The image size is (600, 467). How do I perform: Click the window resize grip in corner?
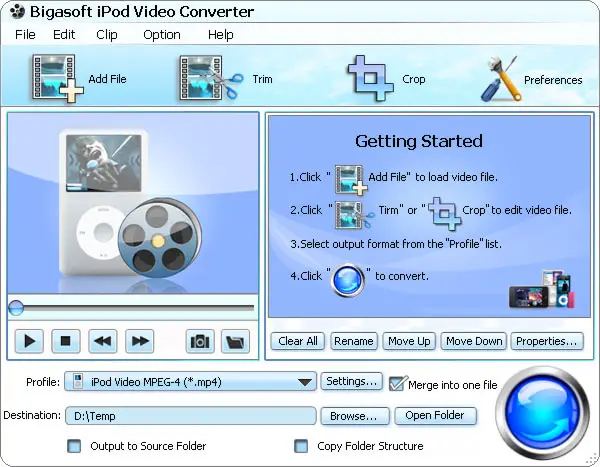coord(592,459)
